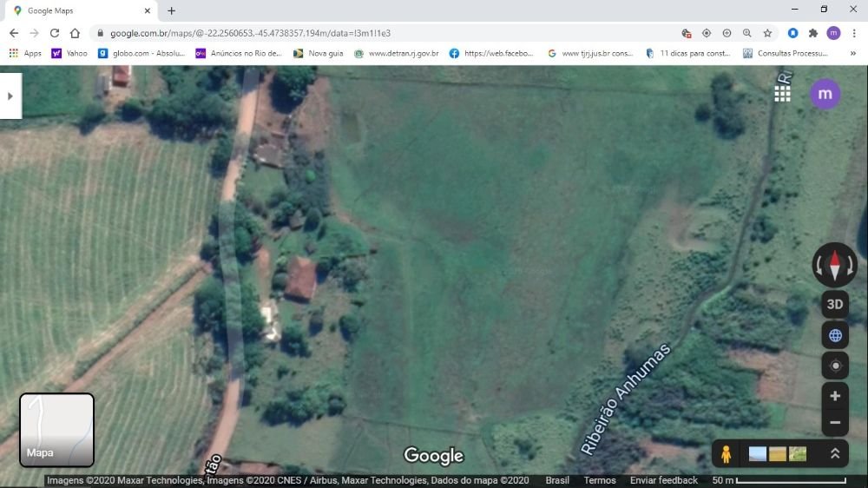Open the Yahoo bookmark
Image resolution: width=868 pixels, height=488 pixels.
click(x=69, y=53)
